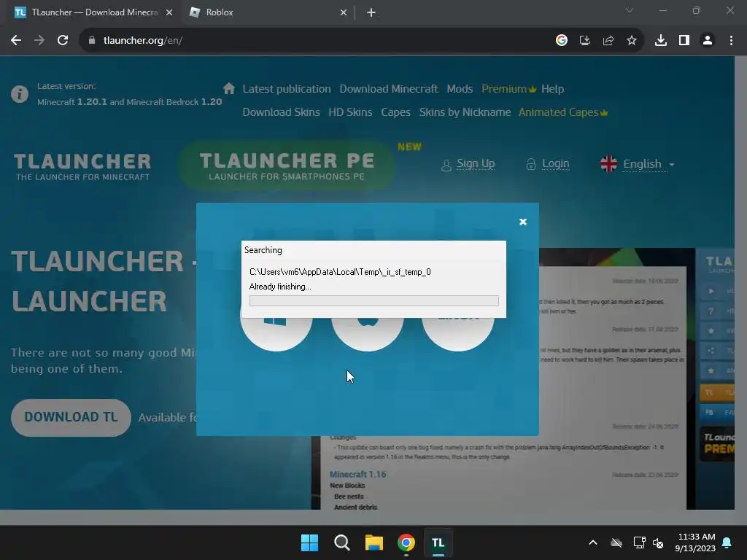Image resolution: width=747 pixels, height=560 pixels.
Task: Click the cloud sync tray icon
Action: [616, 542]
